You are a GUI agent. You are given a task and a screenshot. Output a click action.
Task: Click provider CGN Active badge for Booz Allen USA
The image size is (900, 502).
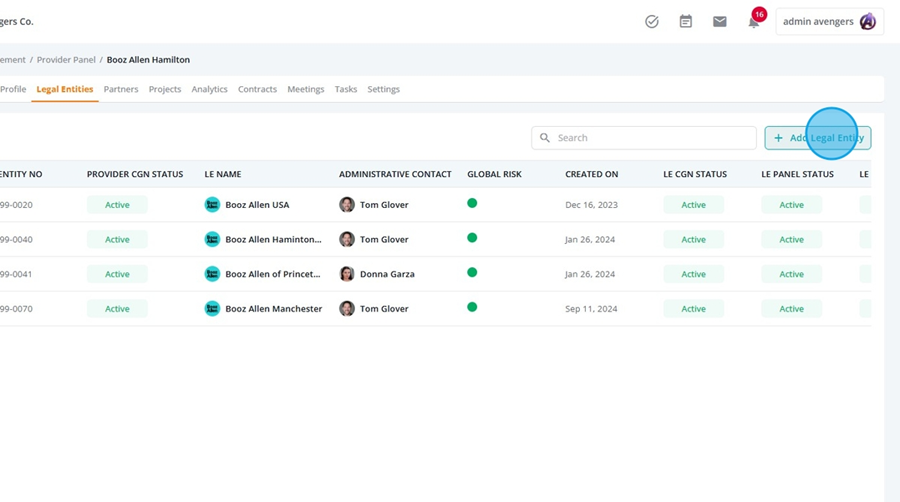point(117,205)
